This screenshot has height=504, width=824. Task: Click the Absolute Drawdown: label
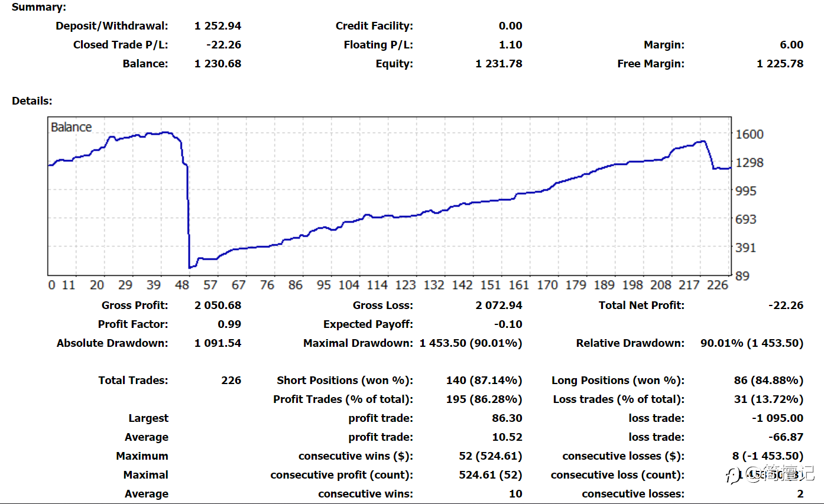112,343
